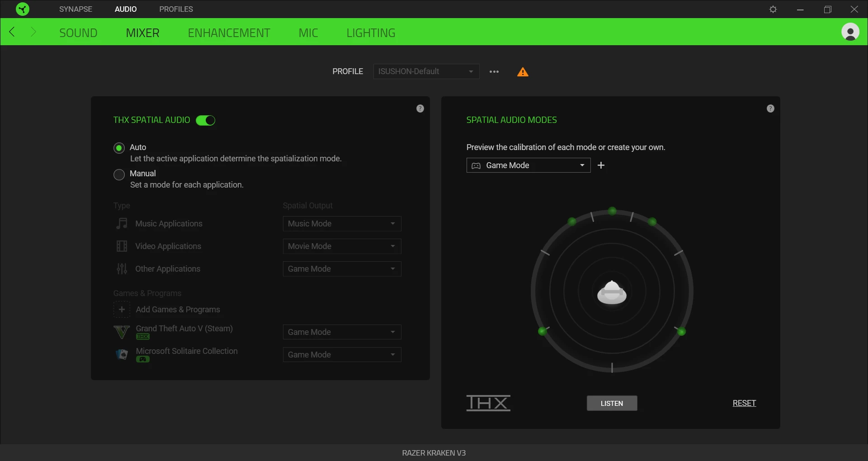Open the LIGHTING tab
Screen dimensions: 868x461
pyautogui.click(x=371, y=33)
